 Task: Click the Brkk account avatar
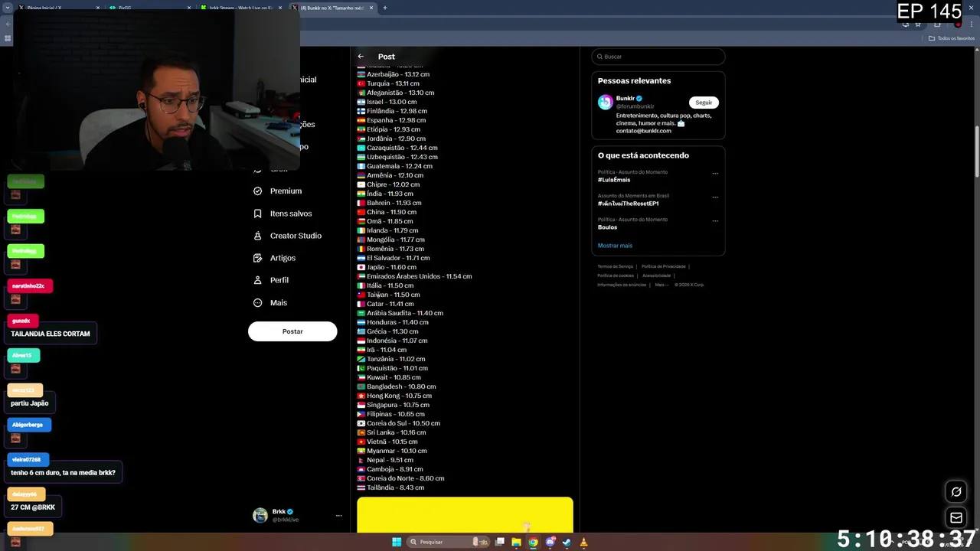(x=260, y=515)
